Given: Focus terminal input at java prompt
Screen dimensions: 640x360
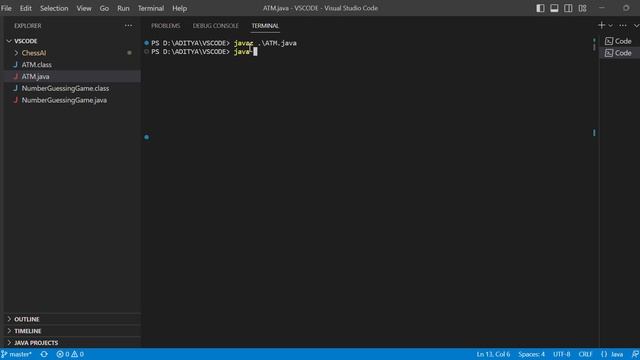Looking at the screenshot, I should (255, 52).
